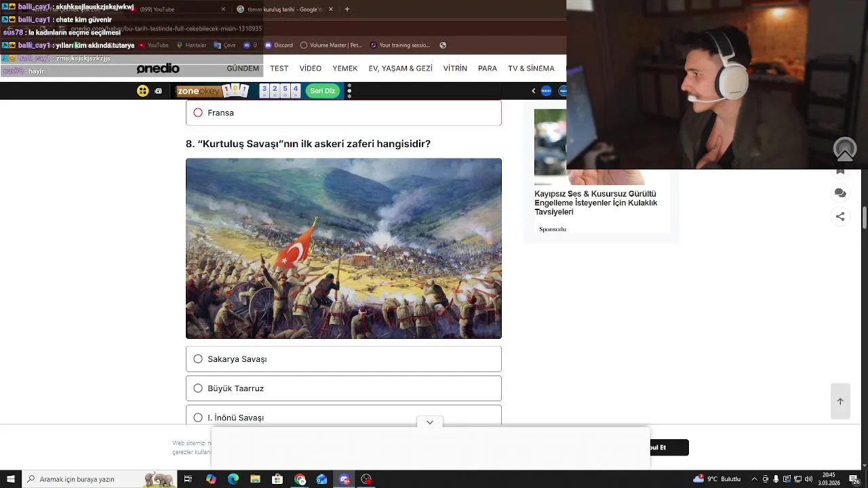Viewport: 868px width, 488px height.
Task: Open the Windows Start menu
Action: tap(11, 479)
